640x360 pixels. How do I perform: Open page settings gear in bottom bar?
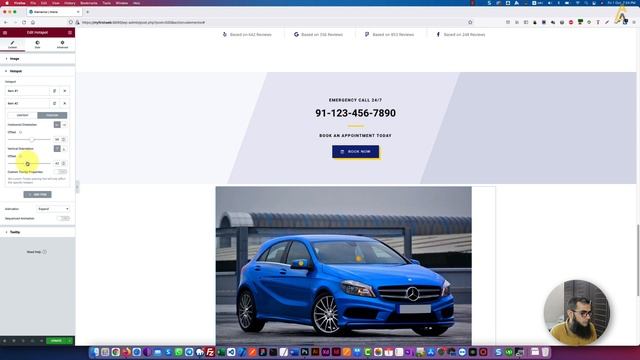(4, 340)
